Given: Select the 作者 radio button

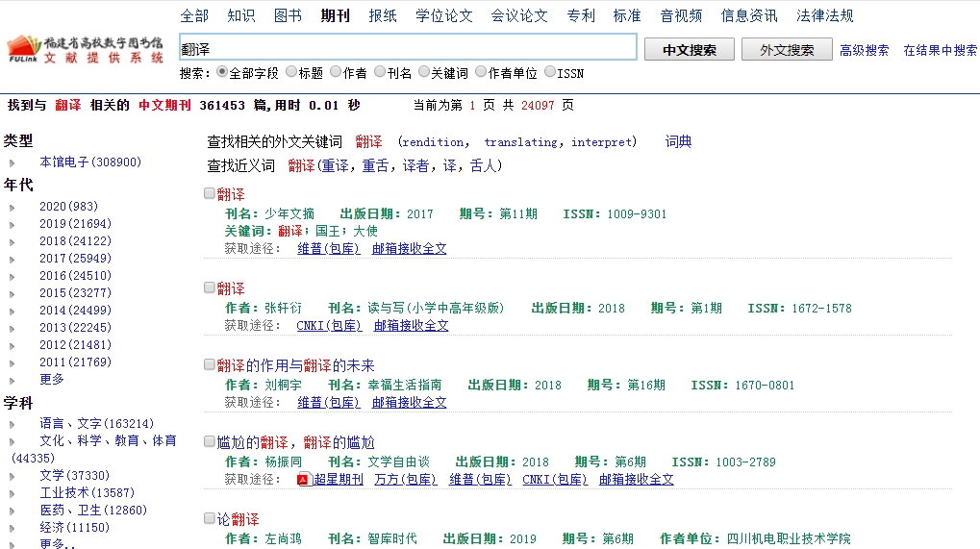Looking at the screenshot, I should [x=336, y=72].
